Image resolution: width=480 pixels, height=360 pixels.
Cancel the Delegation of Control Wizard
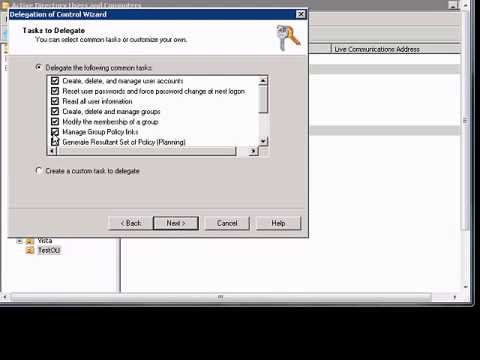coord(227,223)
